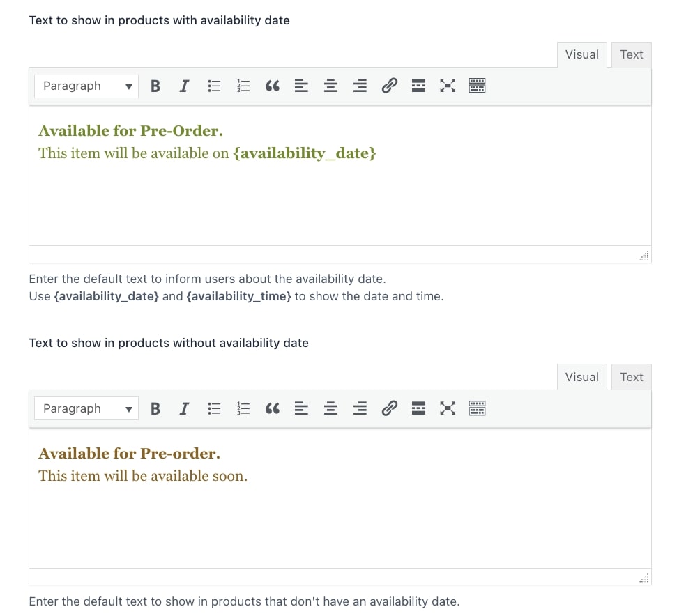Image resolution: width=693 pixels, height=616 pixels.
Task: Select the Visual tab of the first editor
Action: [x=581, y=55]
